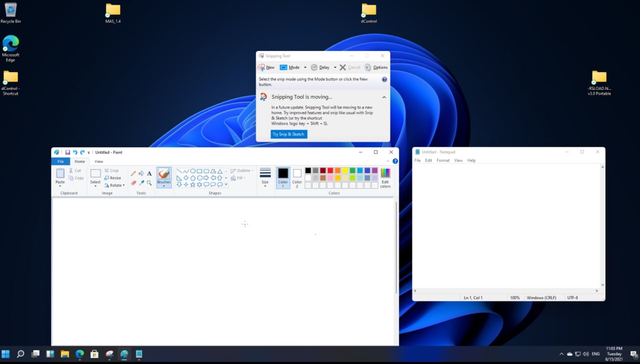The width and height of the screenshot is (640, 364).
Task: Open Notepad View menu
Action: pos(458,160)
